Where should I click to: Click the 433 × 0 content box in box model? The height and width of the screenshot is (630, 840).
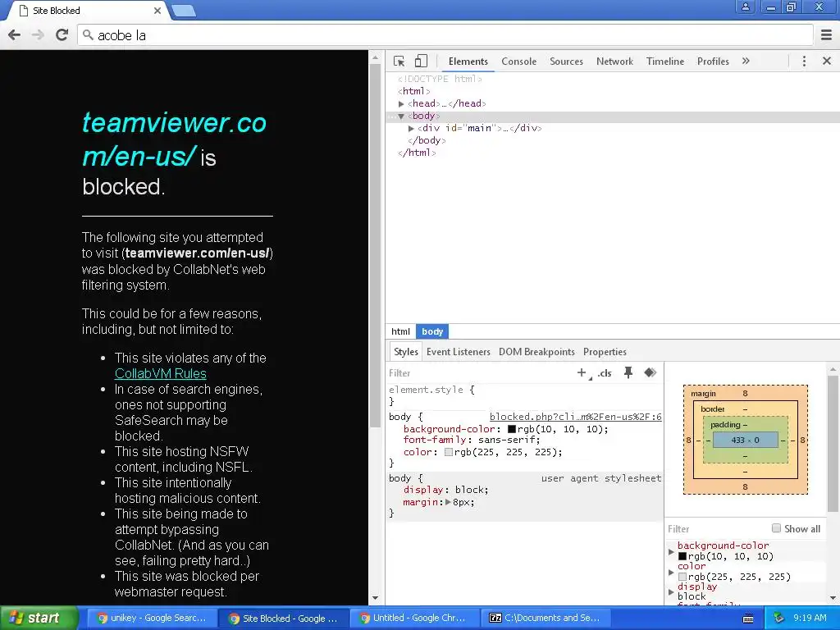pyautogui.click(x=745, y=440)
